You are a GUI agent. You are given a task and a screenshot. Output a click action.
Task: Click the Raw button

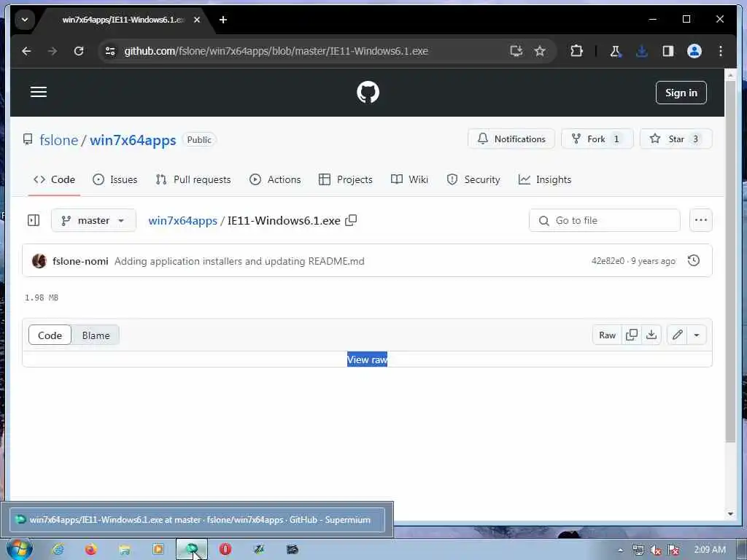(x=607, y=335)
